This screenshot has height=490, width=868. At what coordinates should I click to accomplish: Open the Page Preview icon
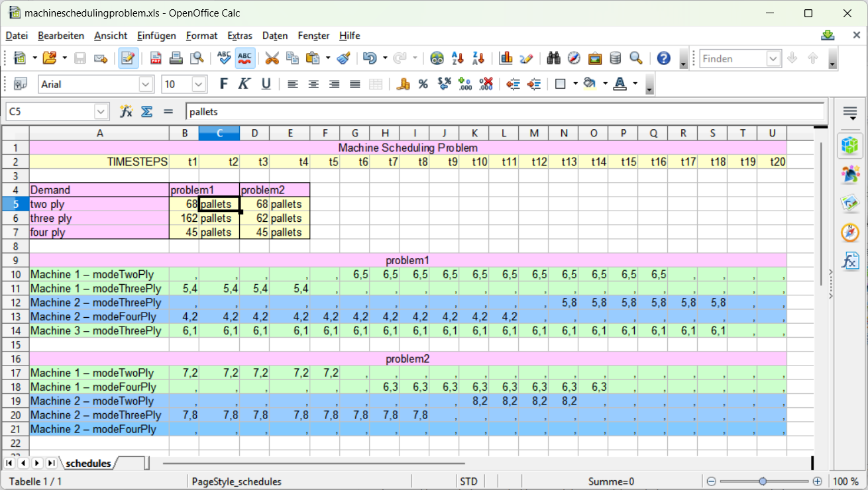tap(197, 58)
